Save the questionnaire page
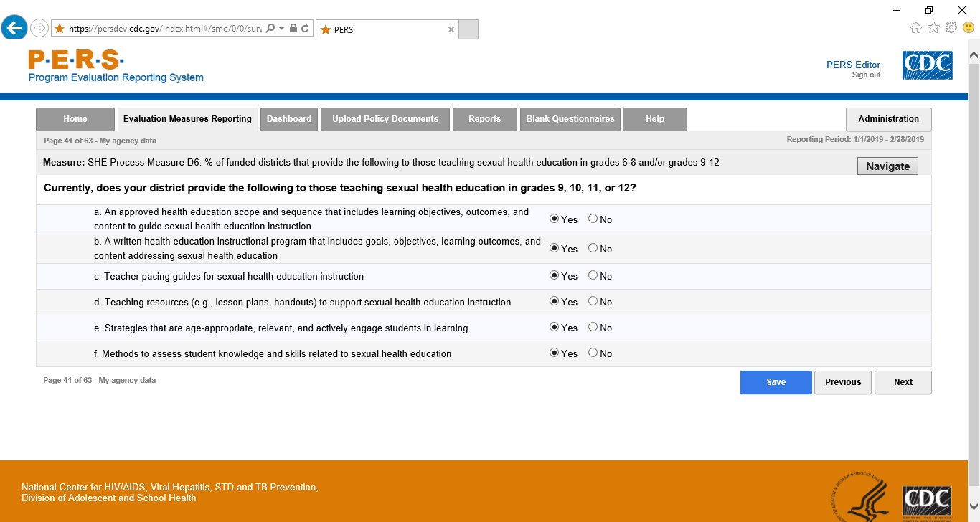This screenshot has width=980, height=522. (776, 382)
